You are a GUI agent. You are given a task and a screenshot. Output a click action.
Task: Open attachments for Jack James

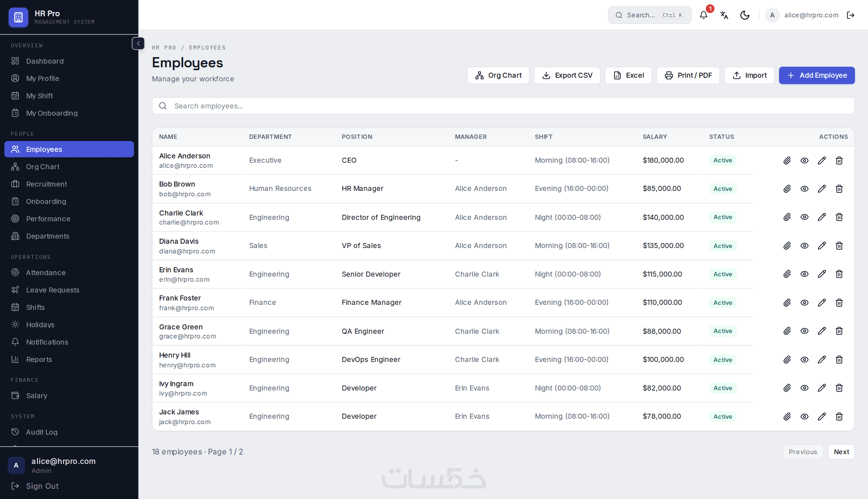(x=787, y=417)
